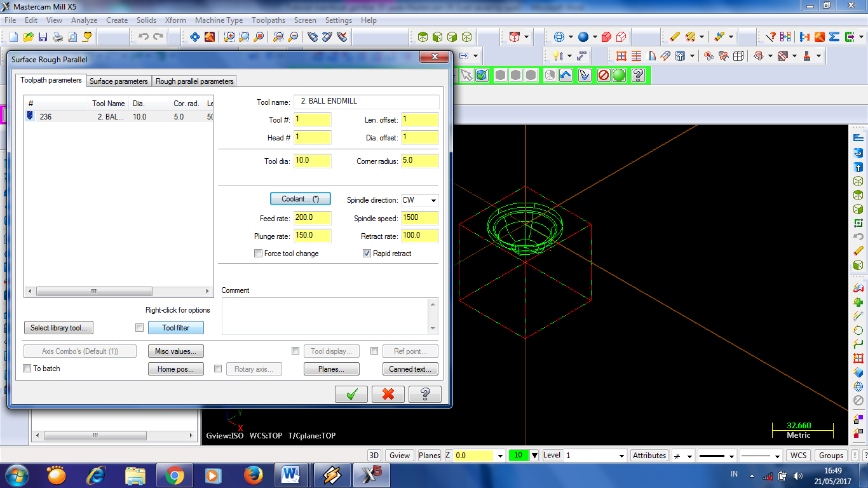The width and height of the screenshot is (868, 488).
Task: Click the green color 10 swatch
Action: coord(519,455)
